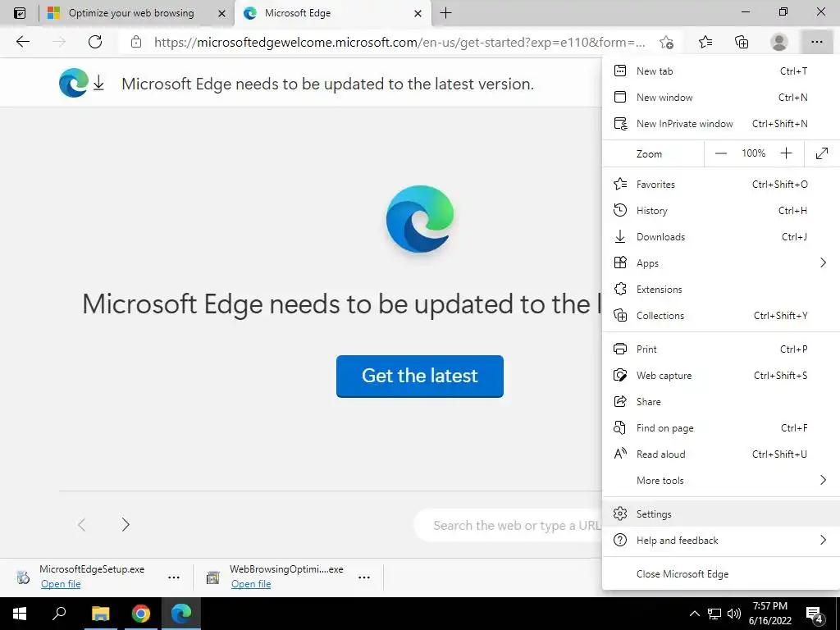Viewport: 840px width, 630px height.
Task: Go to next slide arrow
Action: 126,524
